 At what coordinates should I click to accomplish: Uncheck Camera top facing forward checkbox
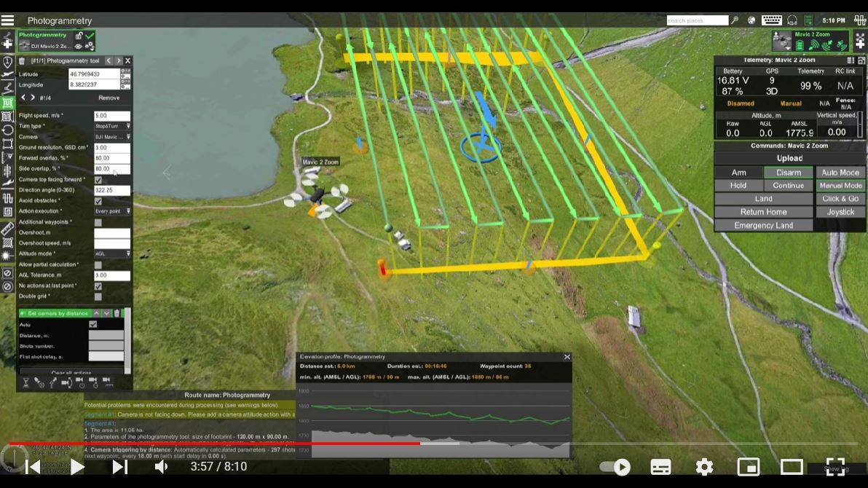click(98, 180)
